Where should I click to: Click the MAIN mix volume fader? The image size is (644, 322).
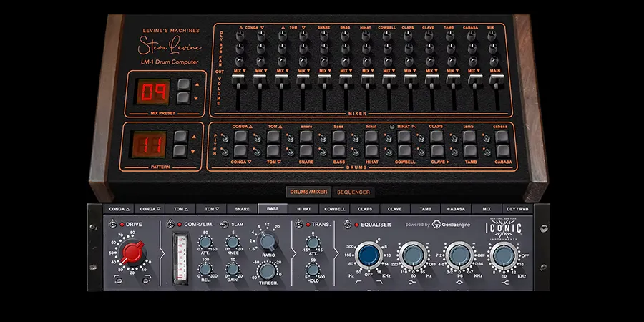pos(497,80)
